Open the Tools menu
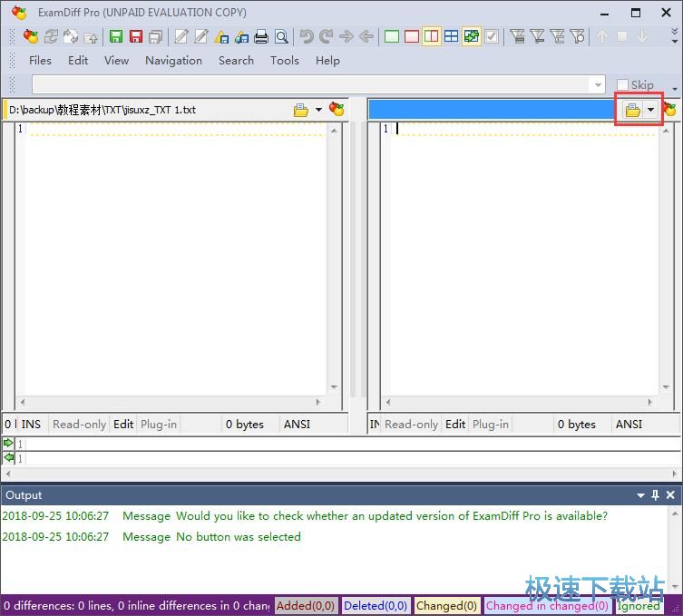Viewport: 683px width, 616px height. [284, 60]
